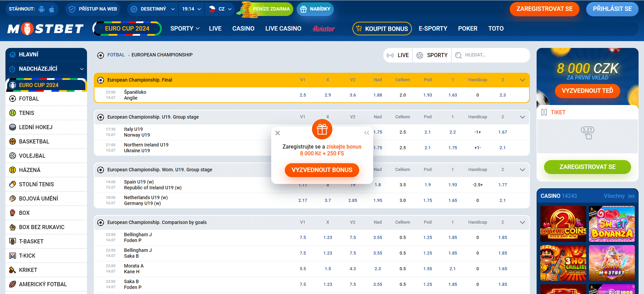Expand Sporty menu dropdown
Image resolution: width=644 pixels, height=294 pixels.
[185, 29]
